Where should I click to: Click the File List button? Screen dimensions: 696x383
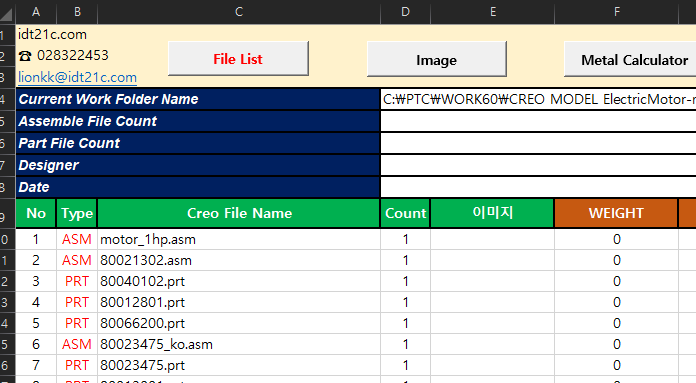pyautogui.click(x=238, y=59)
